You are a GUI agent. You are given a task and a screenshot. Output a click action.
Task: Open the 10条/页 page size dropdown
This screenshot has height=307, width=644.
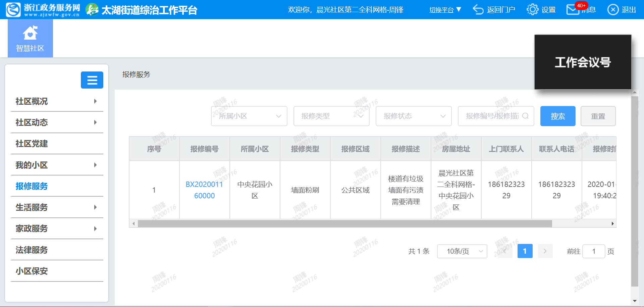462,251
